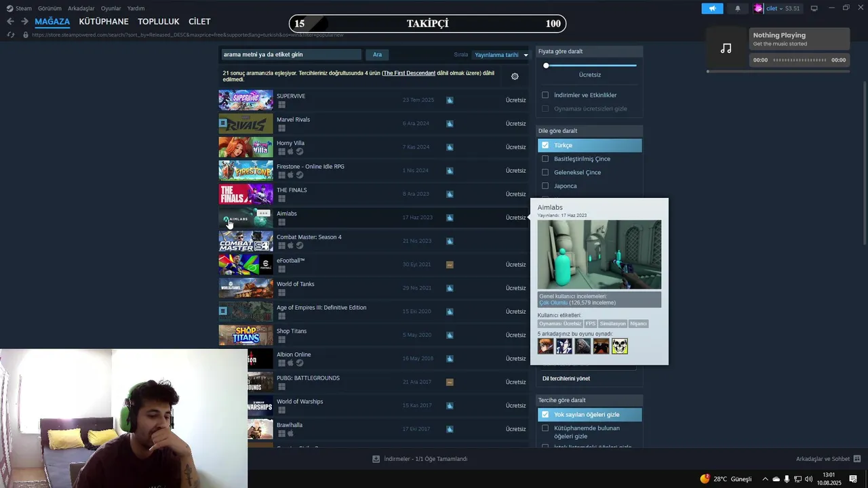Click the Aimlabs options ellipsis button
This screenshot has width=868, height=488.
pos(264,213)
